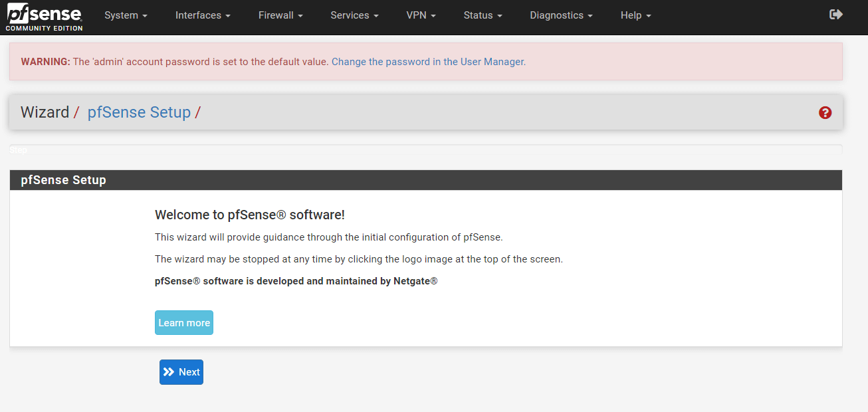Click the Learn more button
The height and width of the screenshot is (412, 868).
184,323
